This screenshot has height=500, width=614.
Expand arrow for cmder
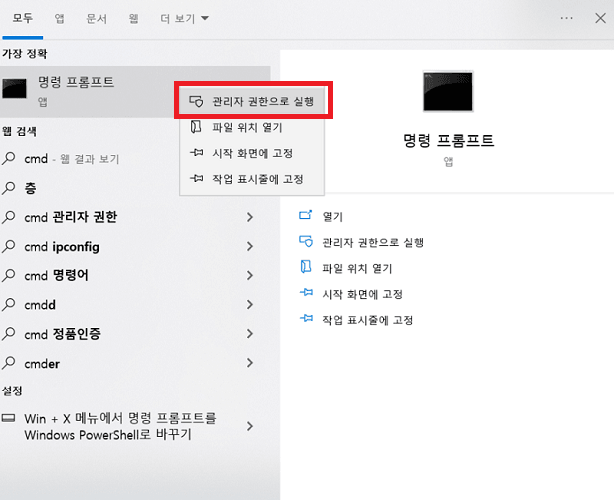pos(250,363)
